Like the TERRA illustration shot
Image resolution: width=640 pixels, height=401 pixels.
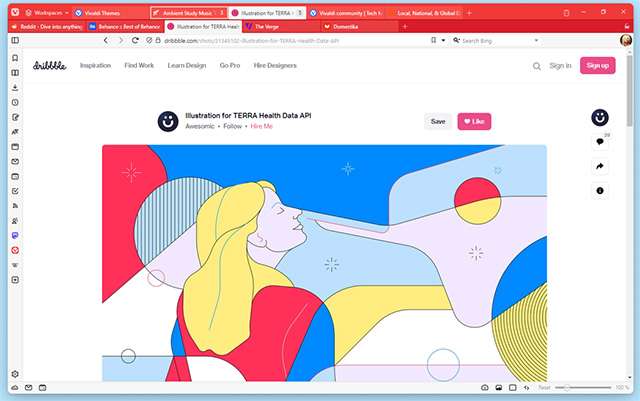(474, 121)
